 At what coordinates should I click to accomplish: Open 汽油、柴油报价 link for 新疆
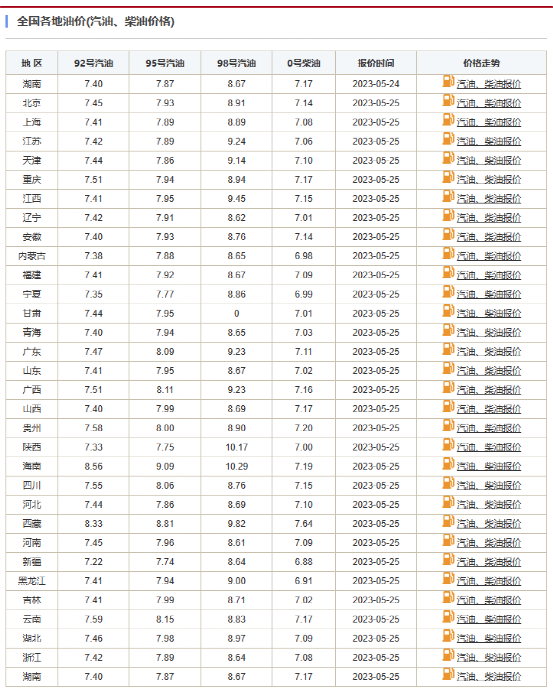point(489,562)
